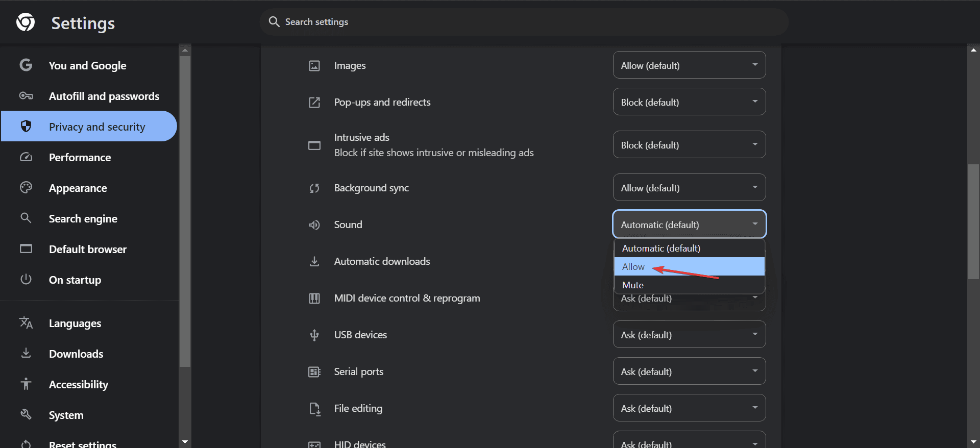This screenshot has height=448, width=980.
Task: Click the Pop-ups and redirects icon
Action: coord(314,102)
